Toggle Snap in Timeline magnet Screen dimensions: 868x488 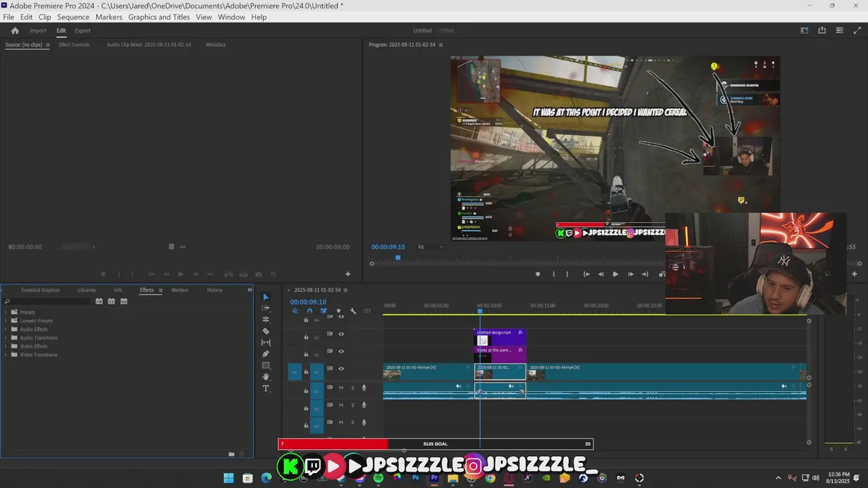pyautogui.click(x=309, y=311)
